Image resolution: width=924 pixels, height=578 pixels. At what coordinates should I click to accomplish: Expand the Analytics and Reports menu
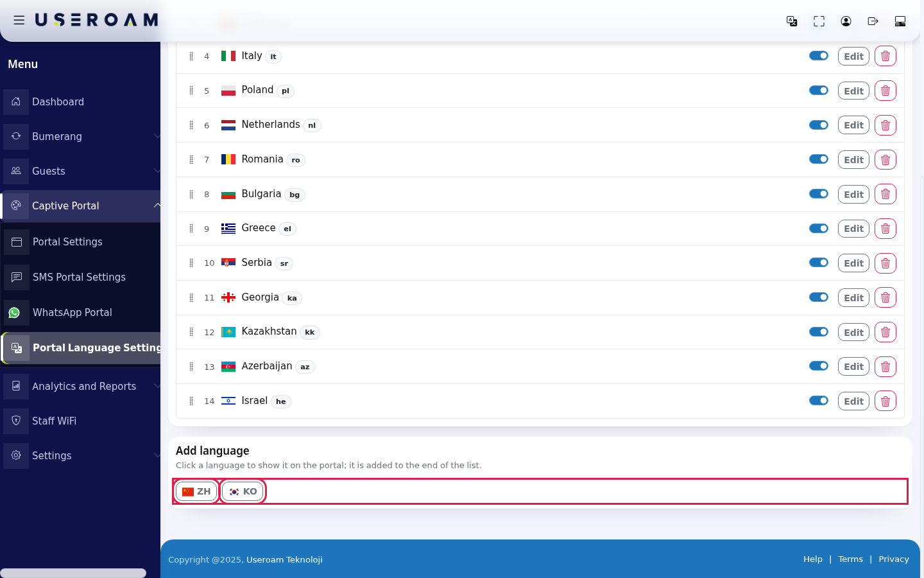coord(80,386)
